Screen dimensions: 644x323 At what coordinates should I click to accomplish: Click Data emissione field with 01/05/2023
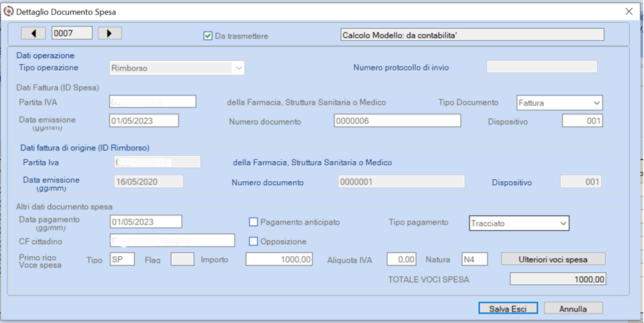(144, 120)
